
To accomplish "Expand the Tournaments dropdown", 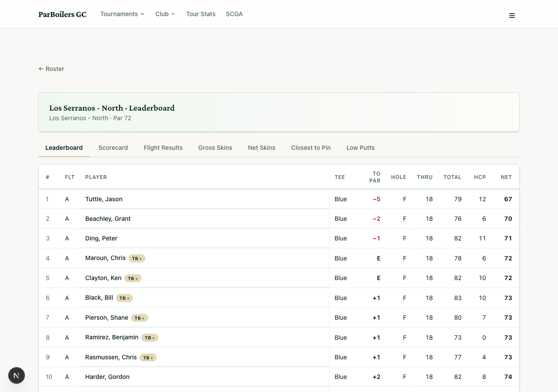I will [x=122, y=14].
